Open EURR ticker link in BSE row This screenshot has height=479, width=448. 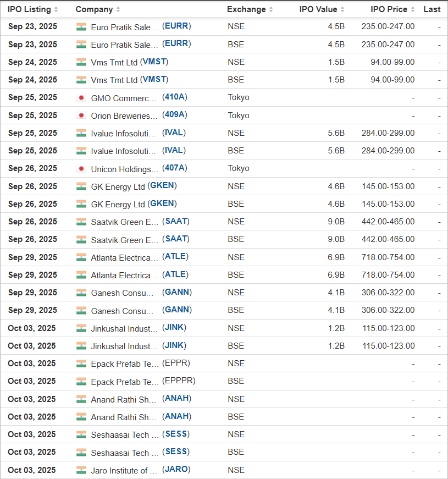[176, 44]
